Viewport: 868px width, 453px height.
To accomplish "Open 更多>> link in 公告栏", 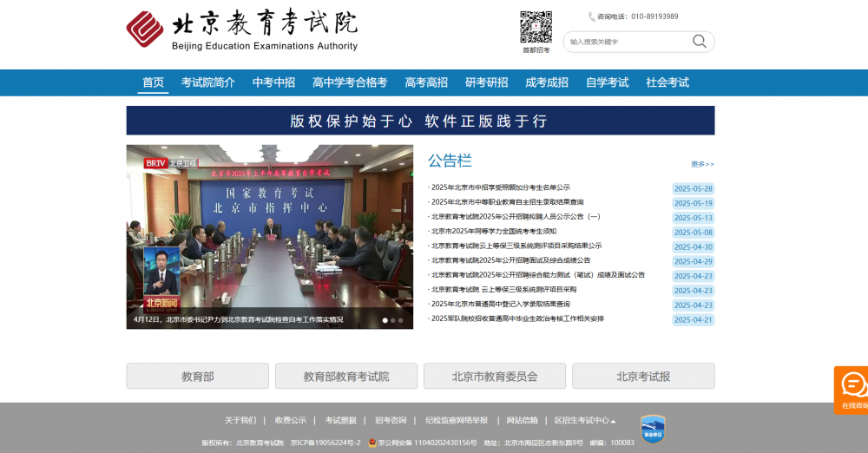I will click(702, 164).
